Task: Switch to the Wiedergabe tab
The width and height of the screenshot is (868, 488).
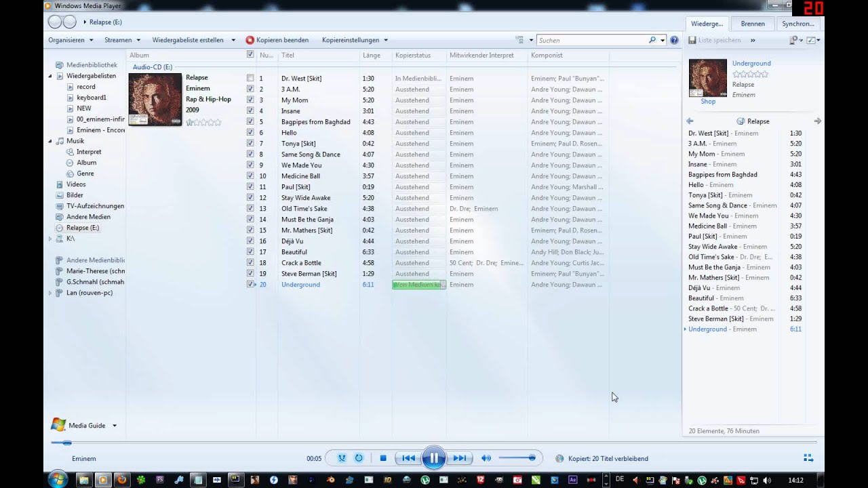Action: click(707, 24)
